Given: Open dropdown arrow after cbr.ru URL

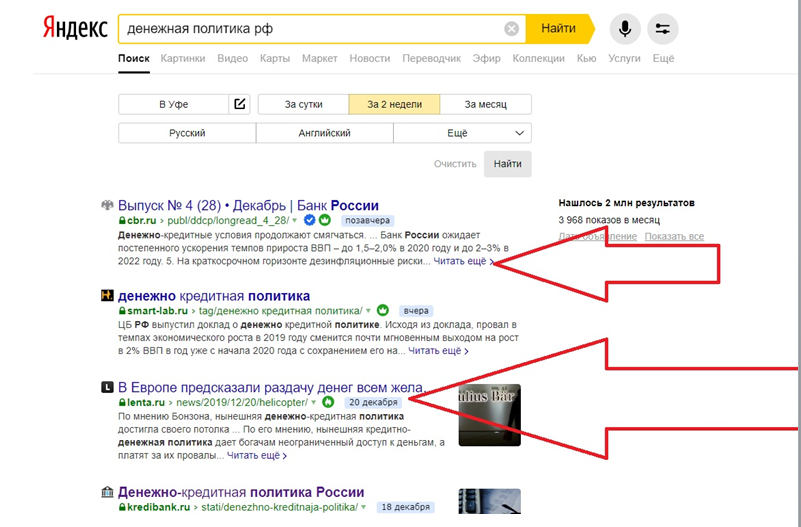Looking at the screenshot, I should (x=295, y=221).
